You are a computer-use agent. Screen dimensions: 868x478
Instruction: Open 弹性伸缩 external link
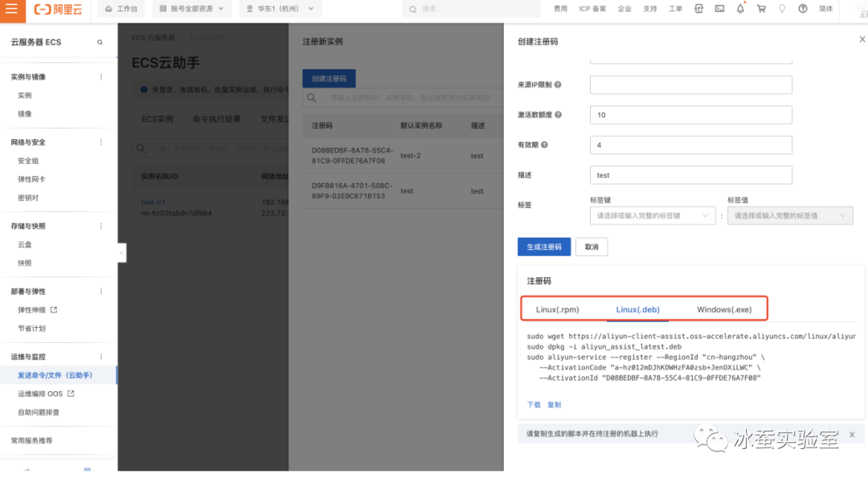tap(54, 310)
